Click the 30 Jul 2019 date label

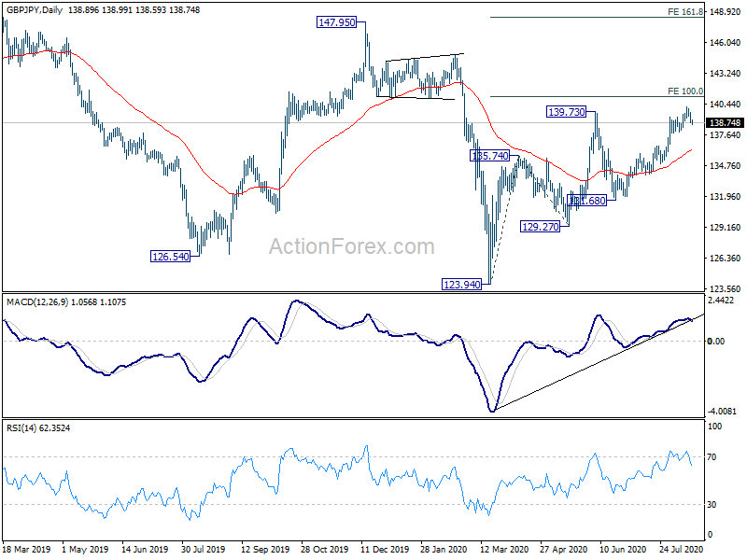(203, 549)
